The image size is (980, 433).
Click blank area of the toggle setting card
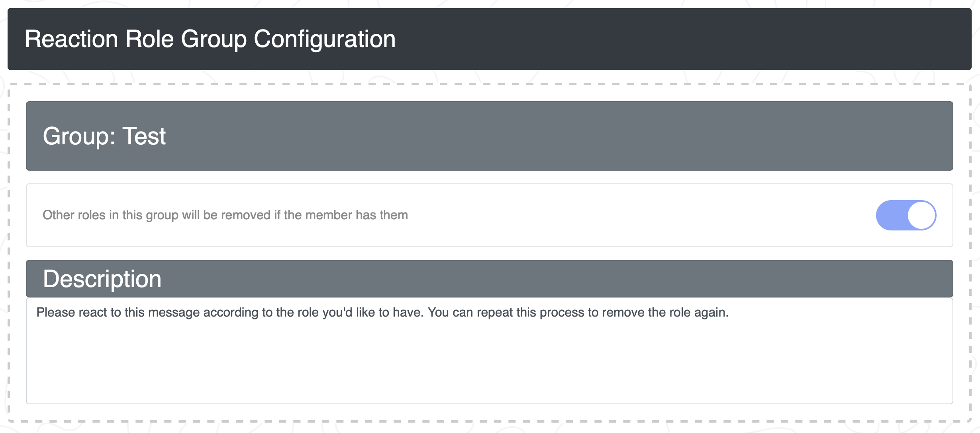637,215
